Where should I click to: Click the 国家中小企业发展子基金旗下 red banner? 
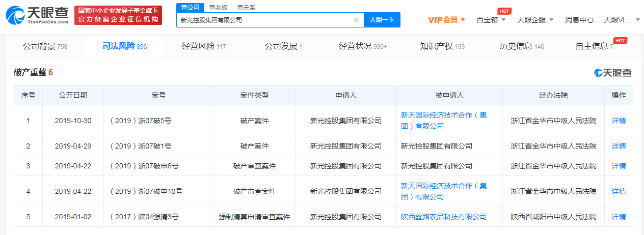118,16
